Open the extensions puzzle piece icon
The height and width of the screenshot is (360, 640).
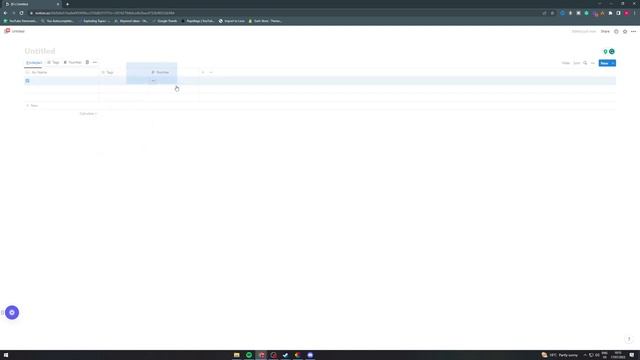611,13
